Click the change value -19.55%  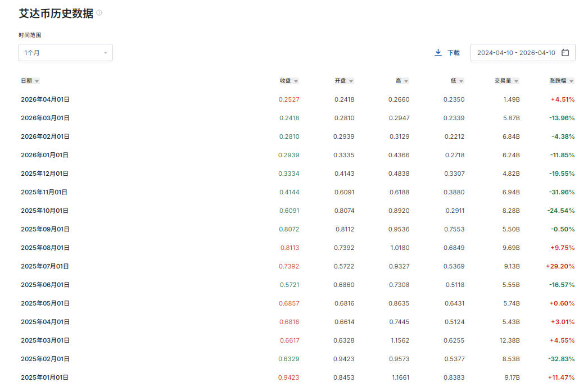[x=562, y=174]
